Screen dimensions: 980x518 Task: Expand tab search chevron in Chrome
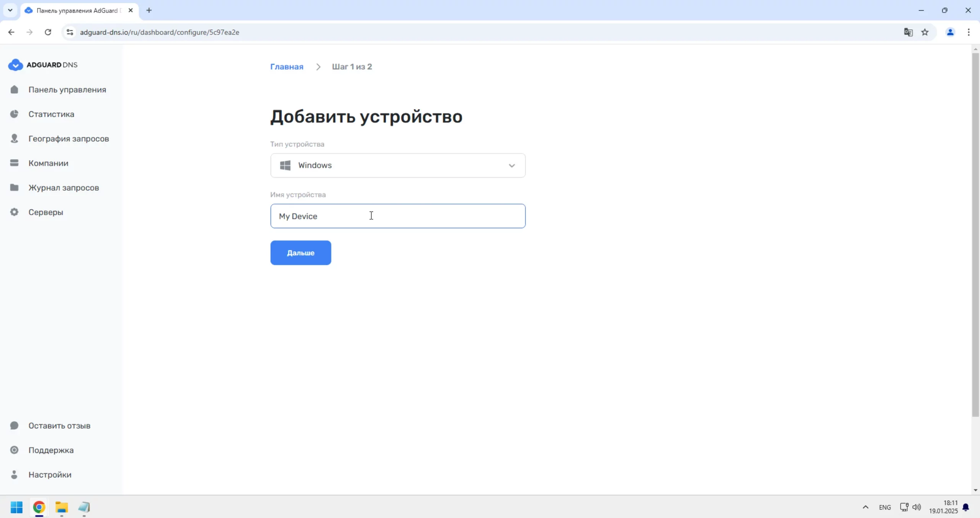click(x=10, y=10)
